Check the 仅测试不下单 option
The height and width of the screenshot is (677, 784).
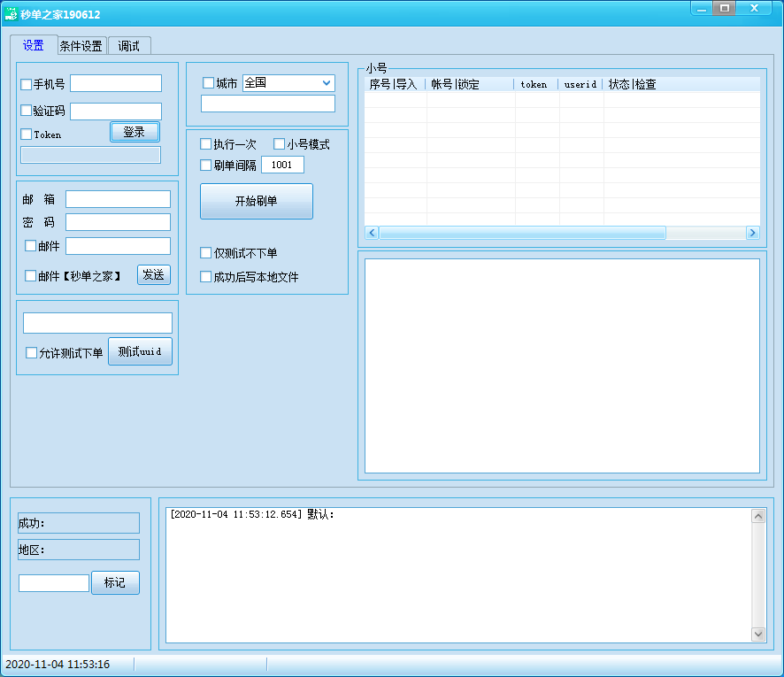206,253
